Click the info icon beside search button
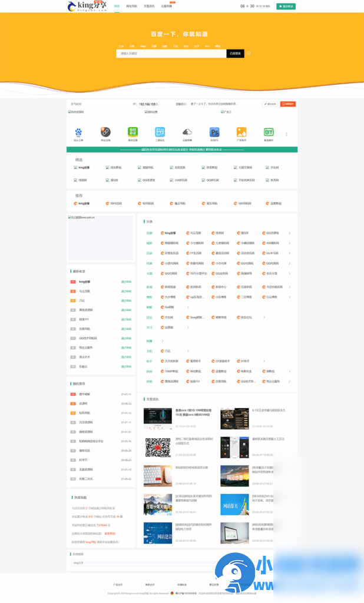 249,54
